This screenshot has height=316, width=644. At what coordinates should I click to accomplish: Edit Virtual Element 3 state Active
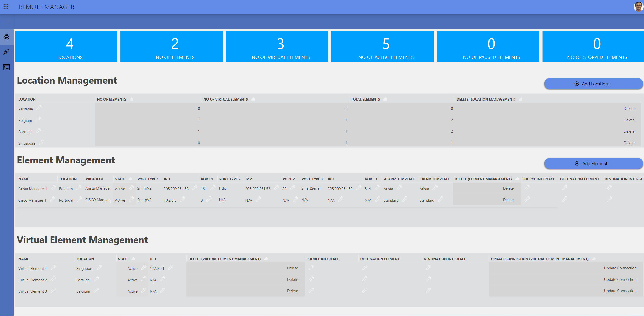pos(144,290)
